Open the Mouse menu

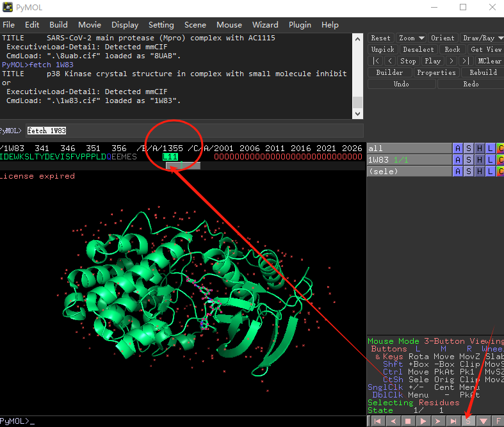(x=229, y=25)
